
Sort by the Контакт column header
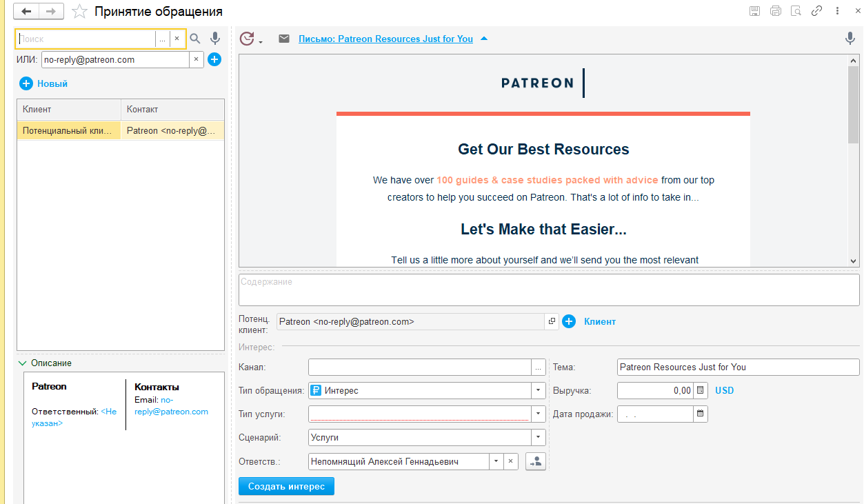[172, 109]
